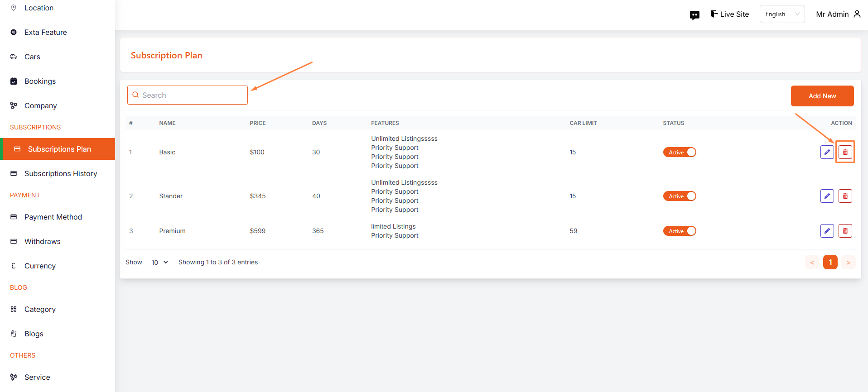Toggle the Active status for Basic plan
Screen dimensions: 868x392
click(x=680, y=152)
